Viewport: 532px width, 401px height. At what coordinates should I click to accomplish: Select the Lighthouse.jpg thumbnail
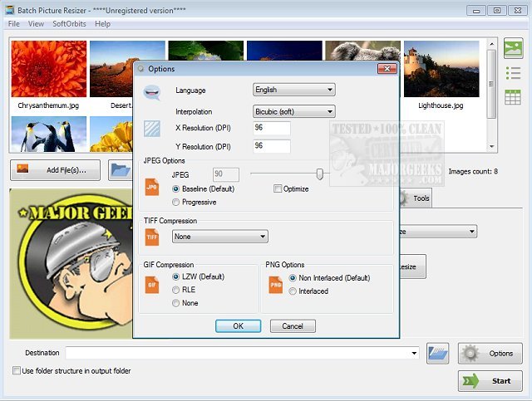click(x=441, y=69)
